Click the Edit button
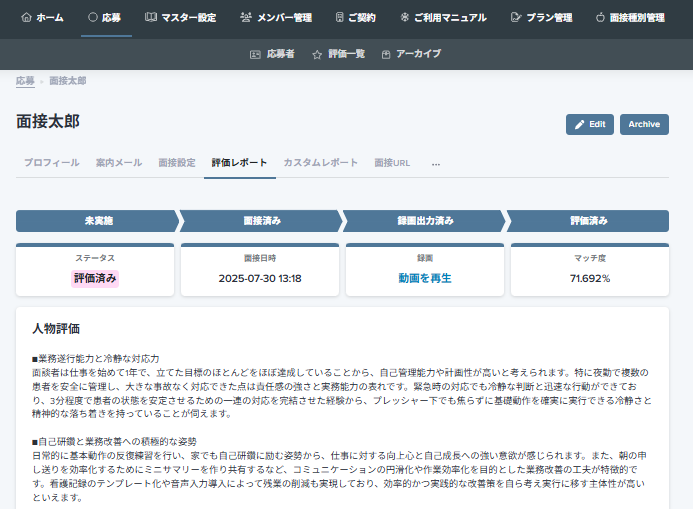The width and height of the screenshot is (693, 509). 590,125
